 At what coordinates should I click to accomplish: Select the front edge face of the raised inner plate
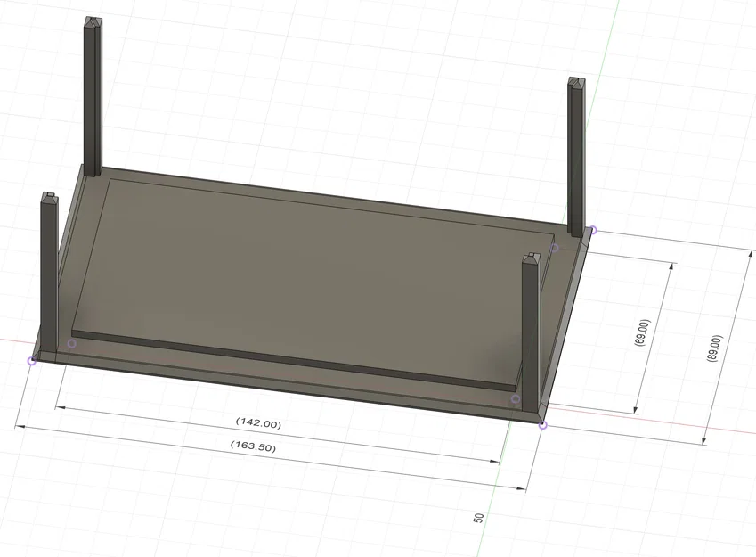pos(294,361)
